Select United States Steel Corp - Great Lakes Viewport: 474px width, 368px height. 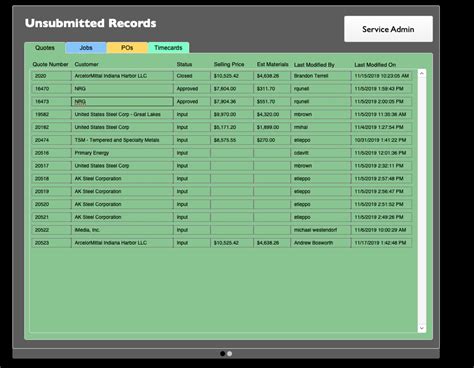(x=122, y=114)
